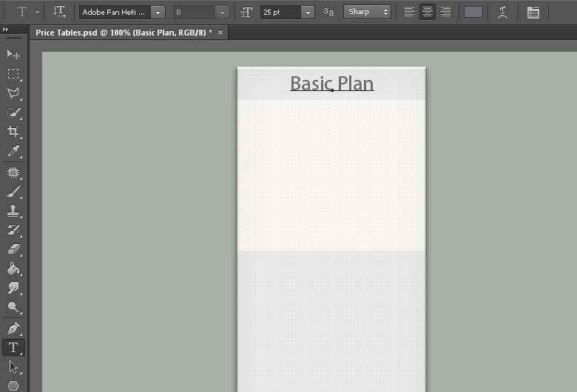Open the text color swatch
577x392 pixels.
coord(473,12)
